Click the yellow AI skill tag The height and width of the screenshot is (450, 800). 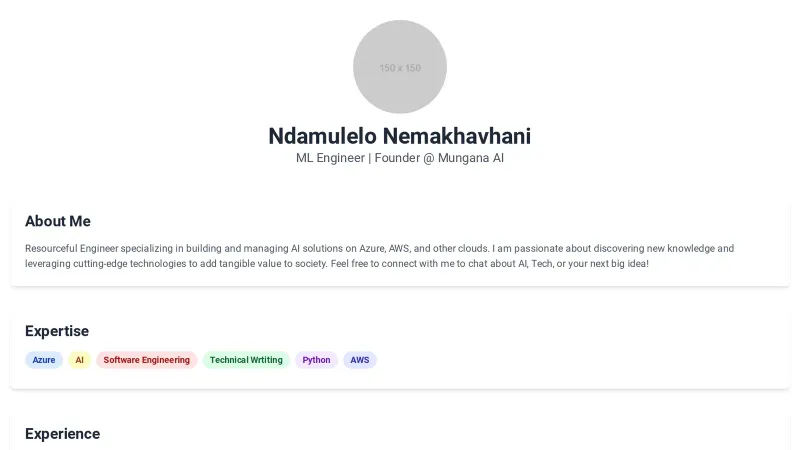pyautogui.click(x=80, y=360)
